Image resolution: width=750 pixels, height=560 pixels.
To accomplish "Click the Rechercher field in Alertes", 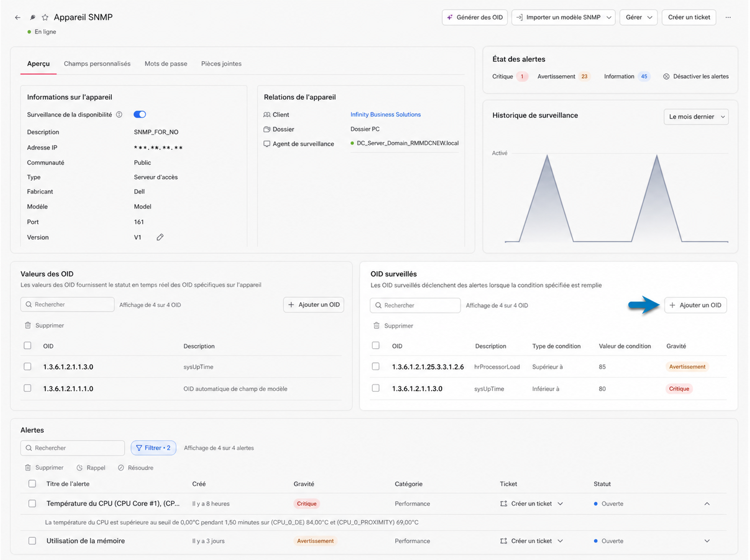I will coord(73,448).
